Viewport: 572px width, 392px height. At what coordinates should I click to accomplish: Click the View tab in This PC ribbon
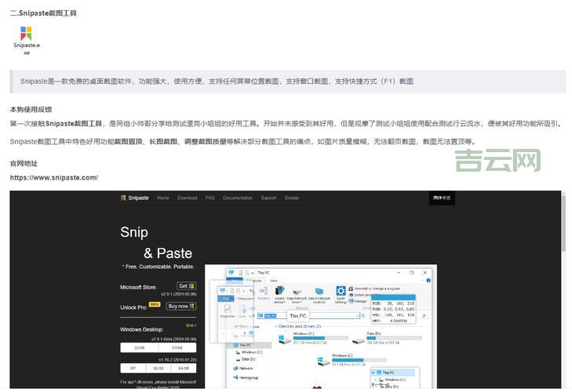[274, 281]
